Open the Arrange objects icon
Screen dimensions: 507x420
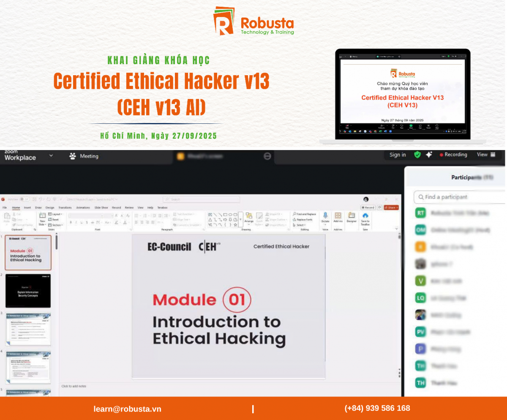point(249,216)
